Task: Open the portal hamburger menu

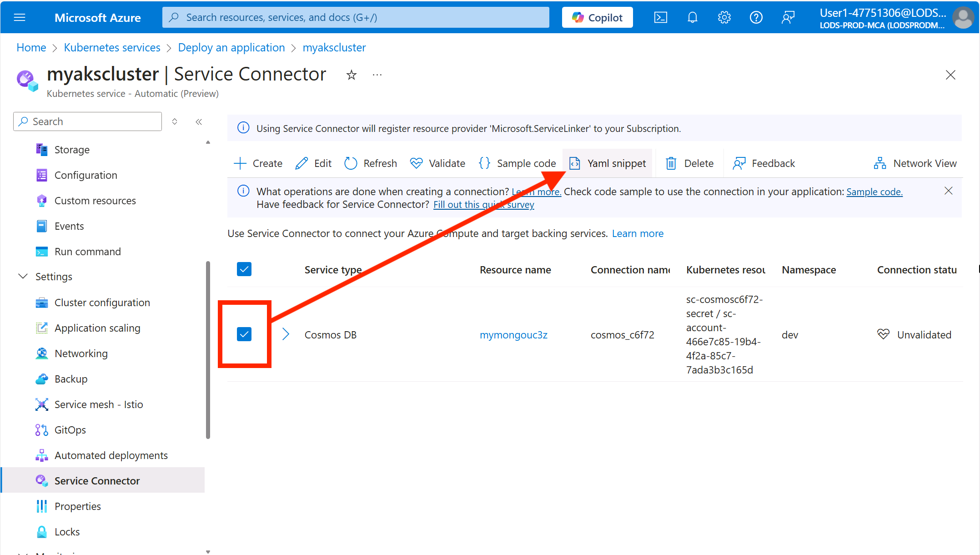Action: [x=20, y=17]
